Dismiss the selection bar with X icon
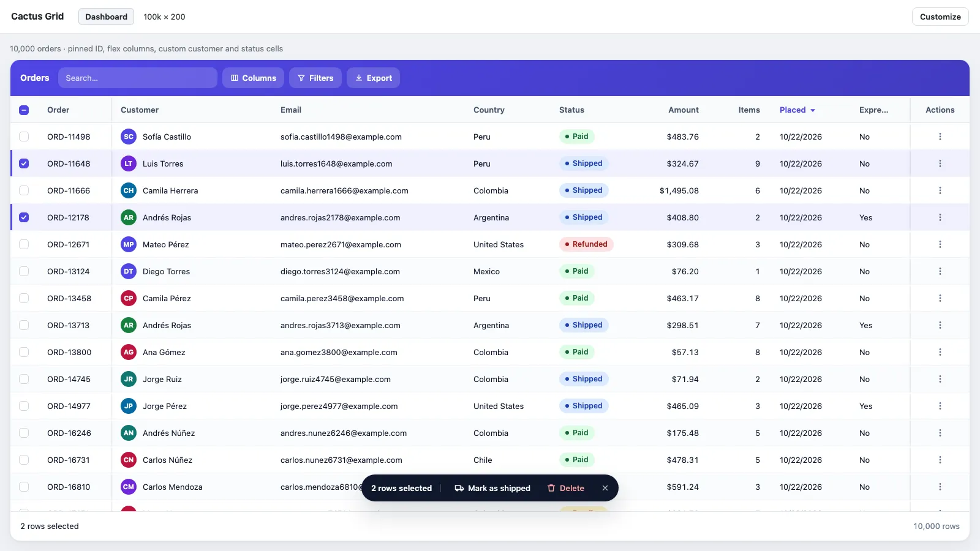The image size is (980, 551). (x=605, y=488)
